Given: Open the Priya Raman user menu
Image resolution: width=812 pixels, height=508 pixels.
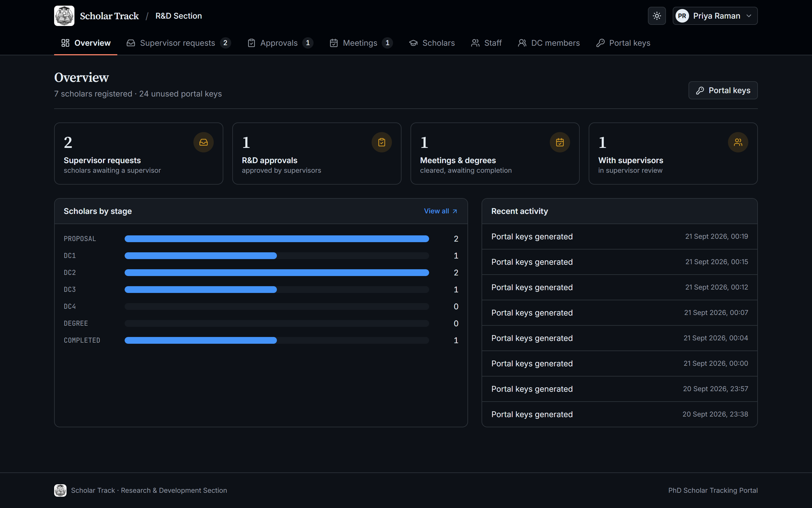Looking at the screenshot, I should tap(715, 16).
